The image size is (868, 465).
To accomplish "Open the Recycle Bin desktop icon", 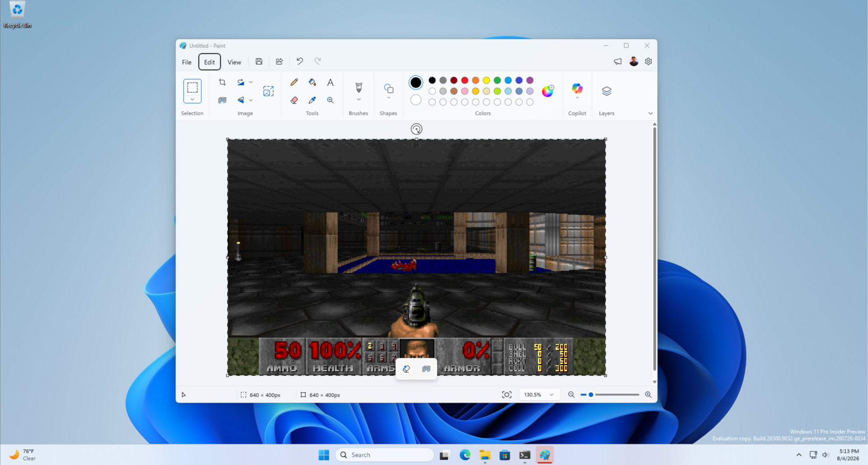I will click(x=17, y=14).
